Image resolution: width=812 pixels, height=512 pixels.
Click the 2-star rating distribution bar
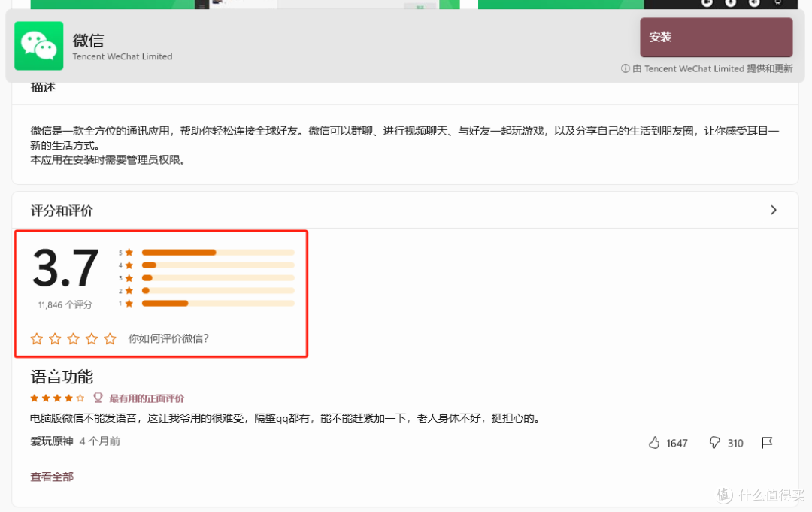pos(218,290)
